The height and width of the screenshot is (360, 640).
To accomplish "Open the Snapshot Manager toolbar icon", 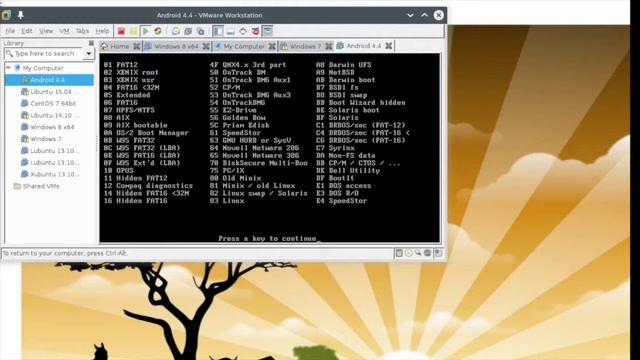I will click(200, 31).
